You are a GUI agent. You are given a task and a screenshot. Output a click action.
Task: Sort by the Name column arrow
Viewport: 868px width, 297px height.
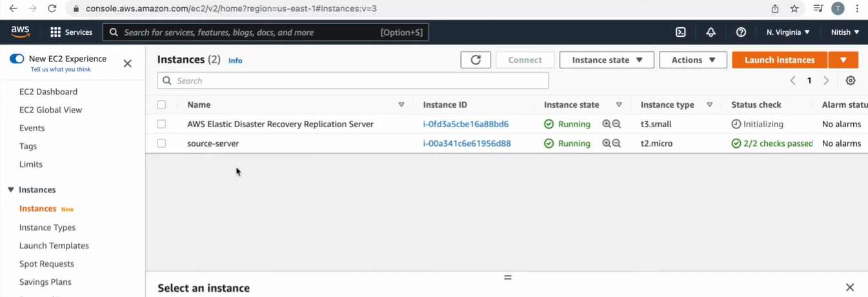pos(401,105)
